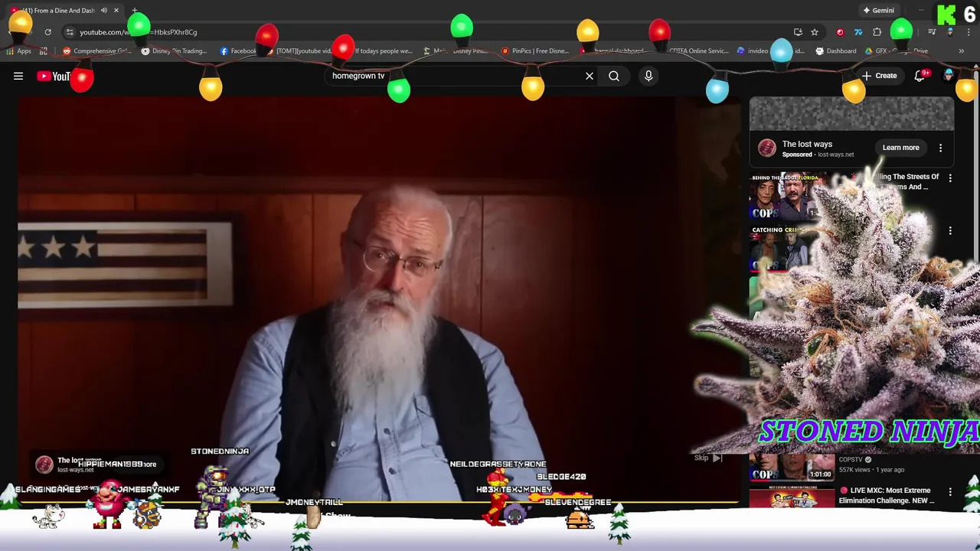Open the YouTube notifications bell
This screenshot has height=551, width=980.
(x=920, y=76)
